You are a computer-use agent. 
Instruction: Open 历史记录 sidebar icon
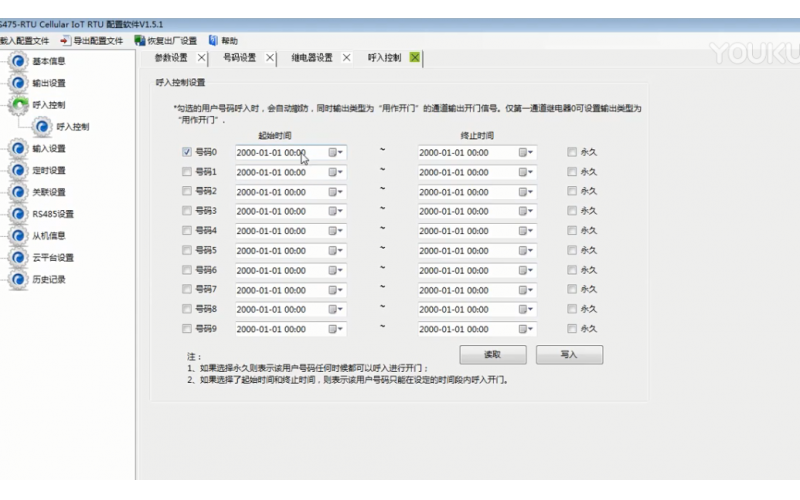click(x=18, y=280)
